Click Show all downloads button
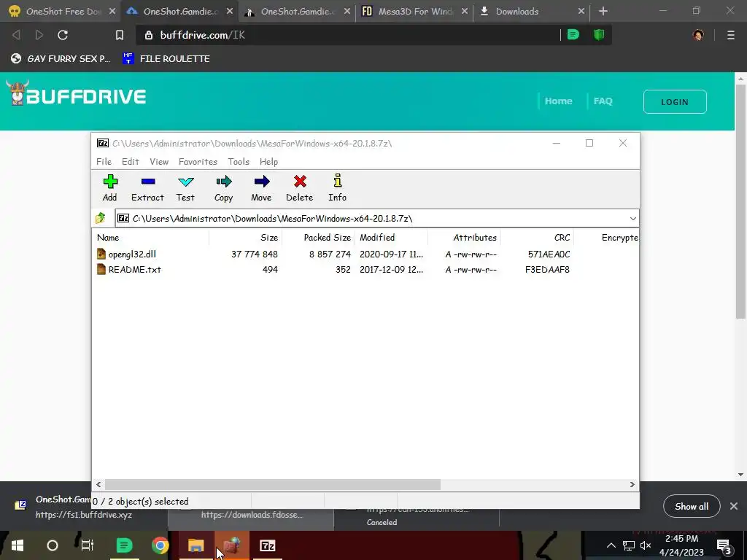The width and height of the screenshot is (747, 560). [x=692, y=506]
